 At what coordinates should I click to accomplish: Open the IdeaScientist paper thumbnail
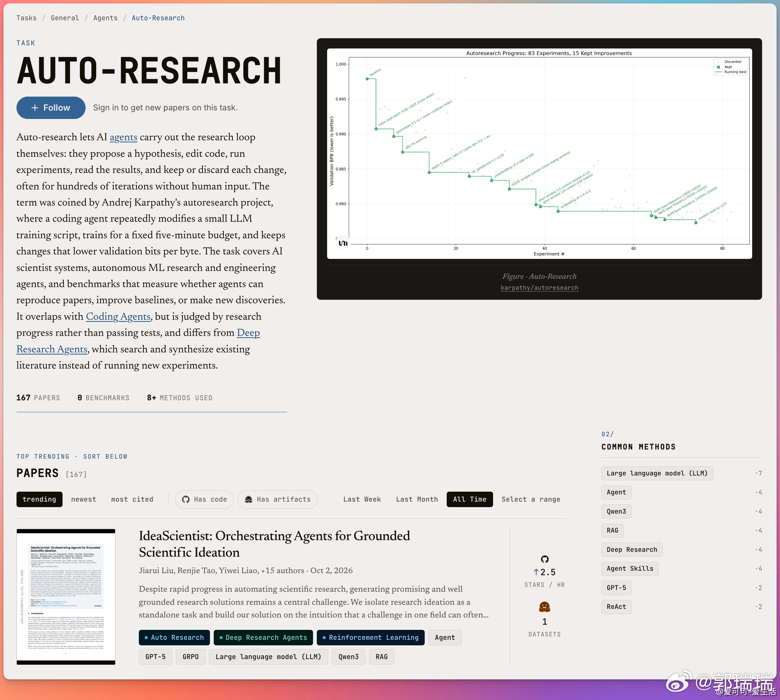66,597
